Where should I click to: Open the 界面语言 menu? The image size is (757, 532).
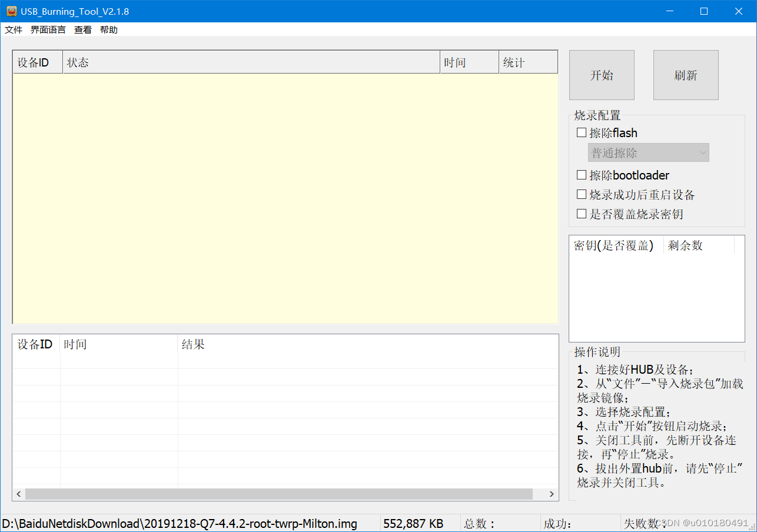point(48,29)
